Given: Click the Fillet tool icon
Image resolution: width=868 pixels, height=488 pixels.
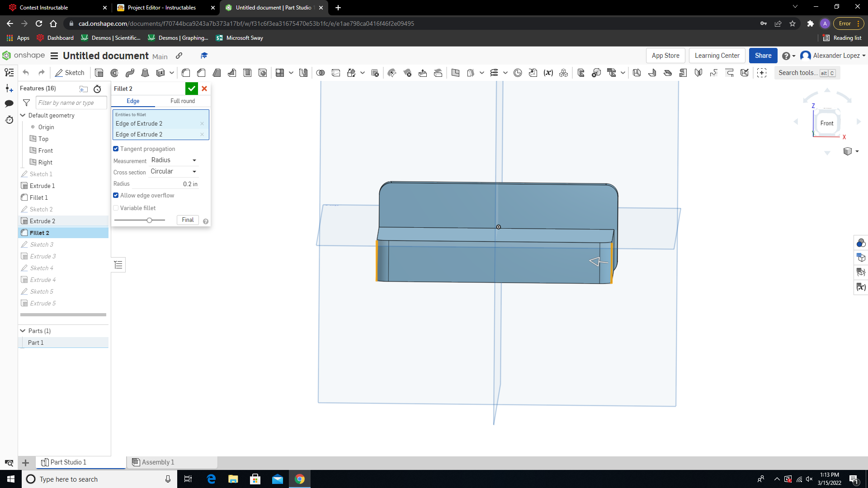Looking at the screenshot, I should coord(186,73).
